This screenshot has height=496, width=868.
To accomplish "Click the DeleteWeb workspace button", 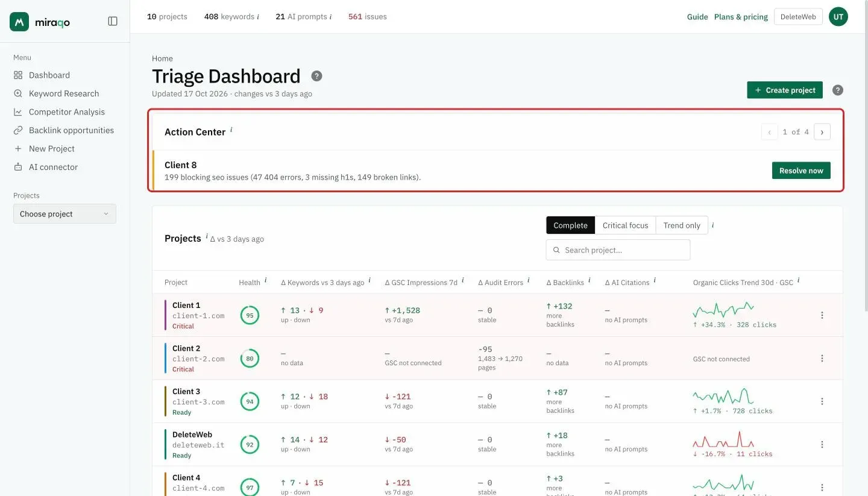I will [798, 17].
